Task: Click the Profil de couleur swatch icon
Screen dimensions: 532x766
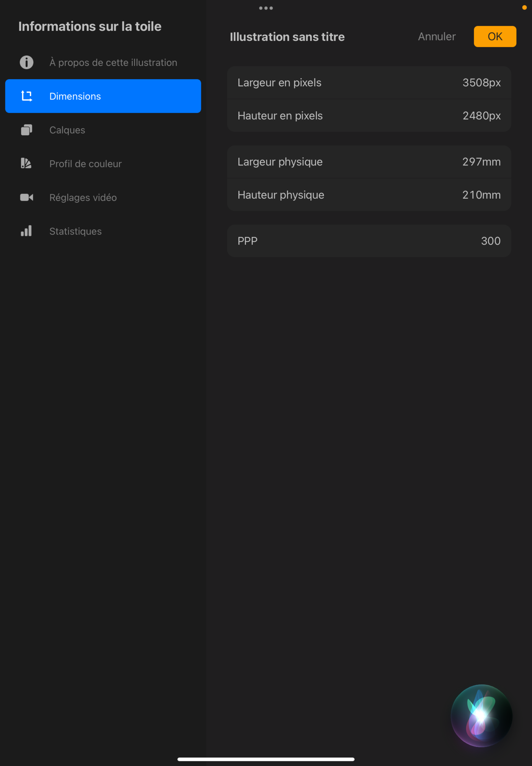Action: pos(26,164)
